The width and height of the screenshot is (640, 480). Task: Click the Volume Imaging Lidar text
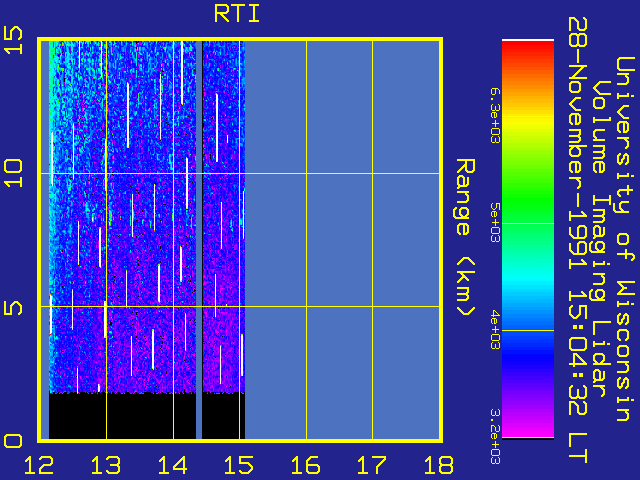tap(601, 239)
